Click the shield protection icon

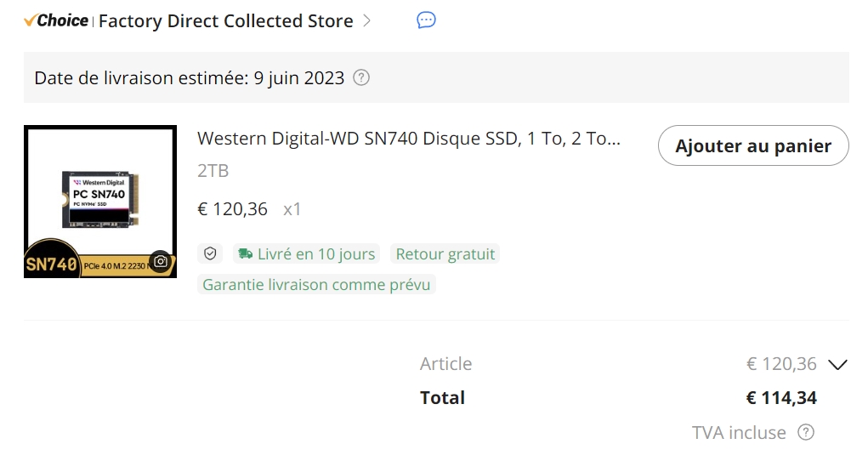point(210,253)
